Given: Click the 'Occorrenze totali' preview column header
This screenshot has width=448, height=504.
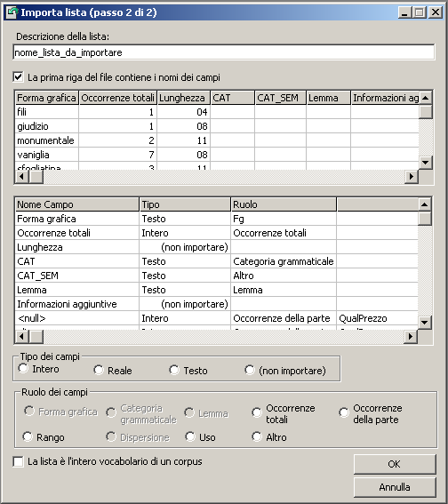Looking at the screenshot, I should tap(117, 98).
